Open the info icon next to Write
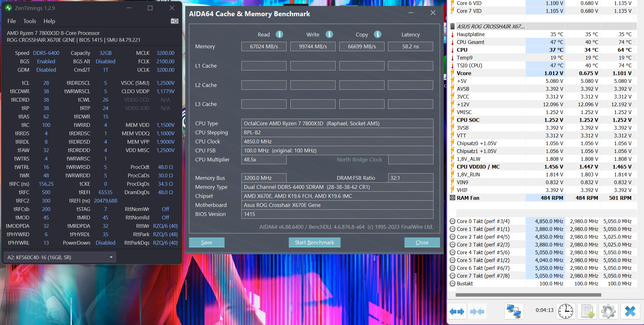Screen dimensions: 644x325 tap(329, 34)
